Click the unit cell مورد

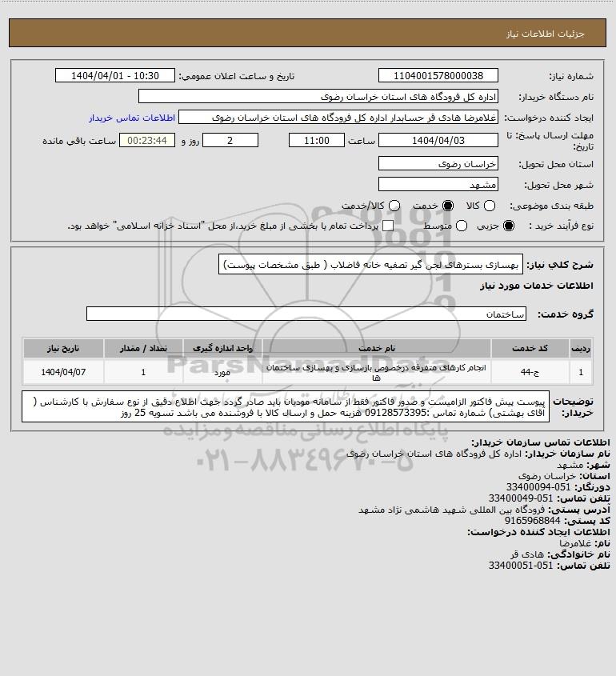223,372
